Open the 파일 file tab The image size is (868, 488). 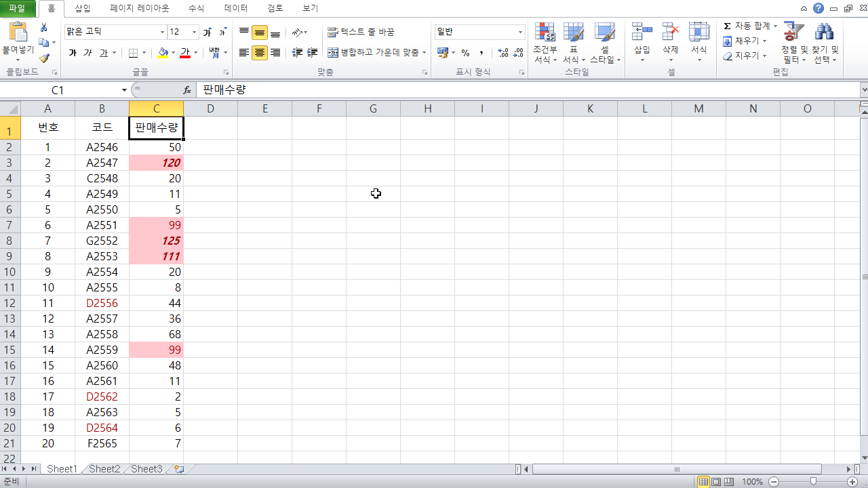(x=17, y=8)
